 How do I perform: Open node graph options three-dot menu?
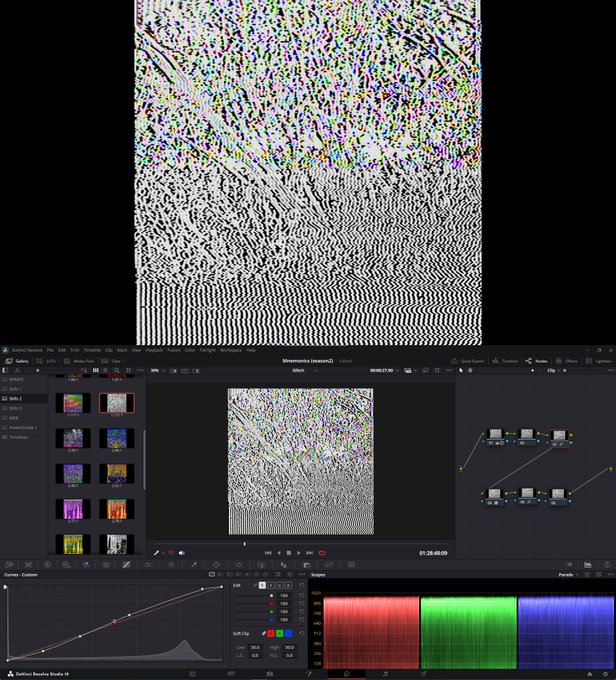(x=610, y=370)
